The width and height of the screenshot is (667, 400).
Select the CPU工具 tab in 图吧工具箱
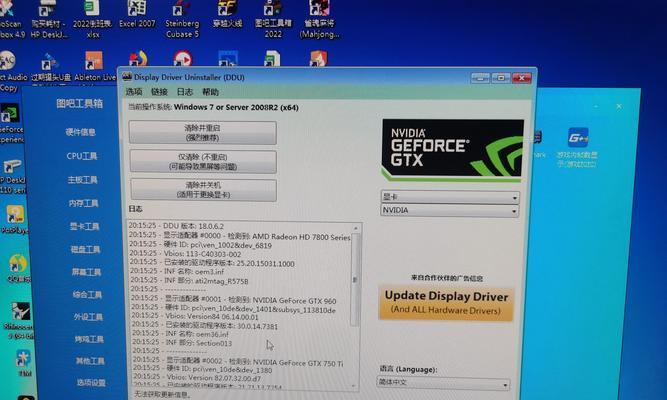82,156
